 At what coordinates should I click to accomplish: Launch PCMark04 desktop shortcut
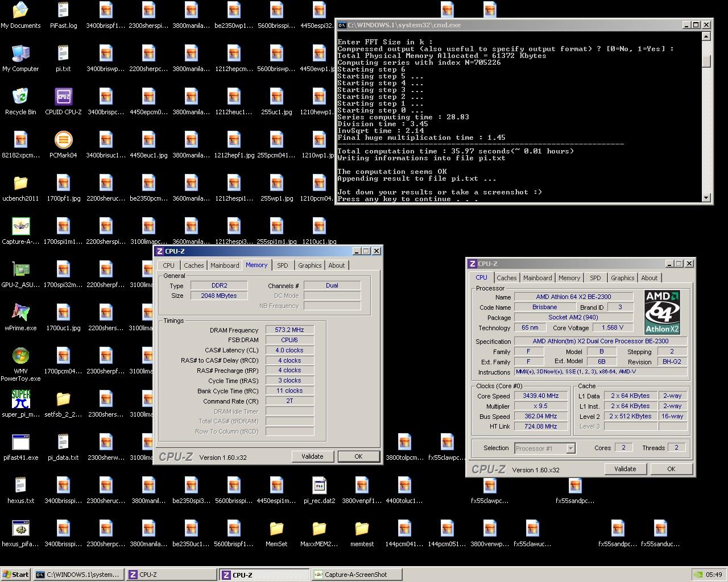coord(63,145)
